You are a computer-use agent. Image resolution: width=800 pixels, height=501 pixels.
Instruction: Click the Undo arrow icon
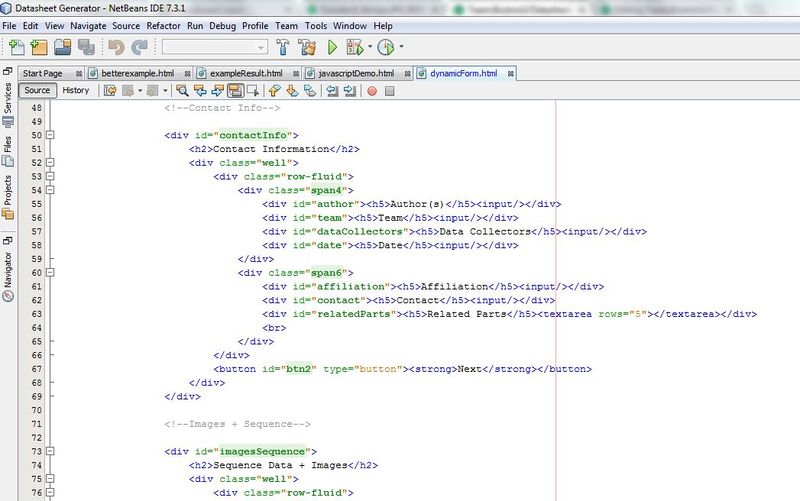116,47
